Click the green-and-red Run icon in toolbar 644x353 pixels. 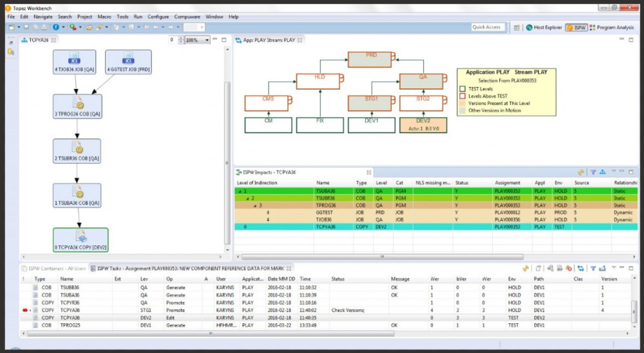click(x=73, y=27)
